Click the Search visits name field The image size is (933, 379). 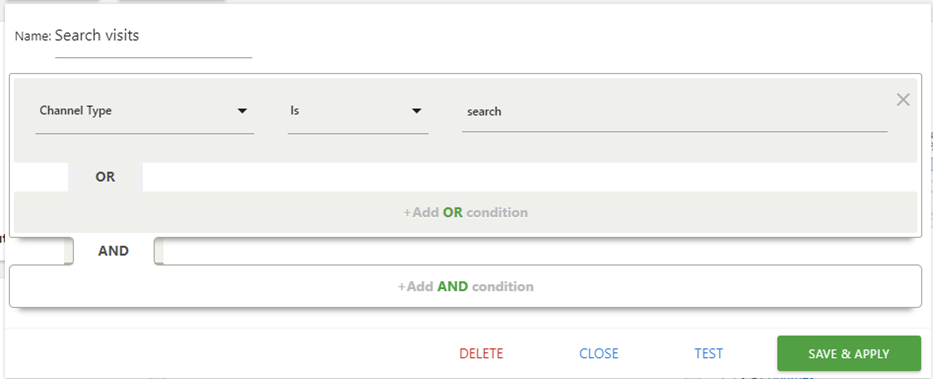pos(154,38)
